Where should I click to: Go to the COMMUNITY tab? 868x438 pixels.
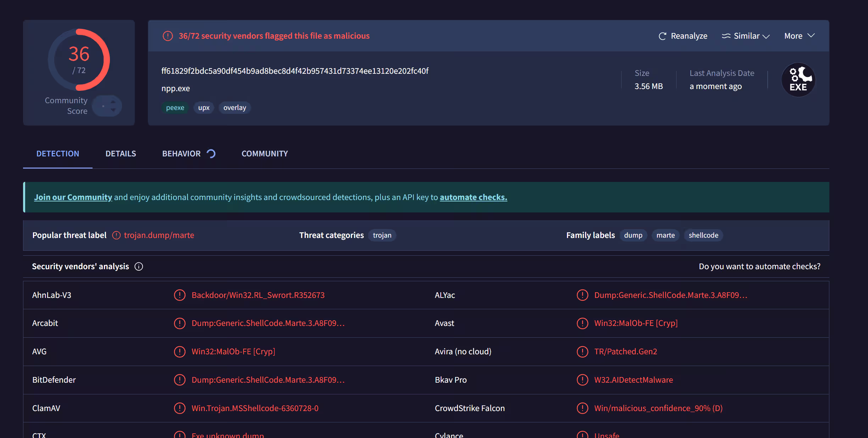pos(265,154)
